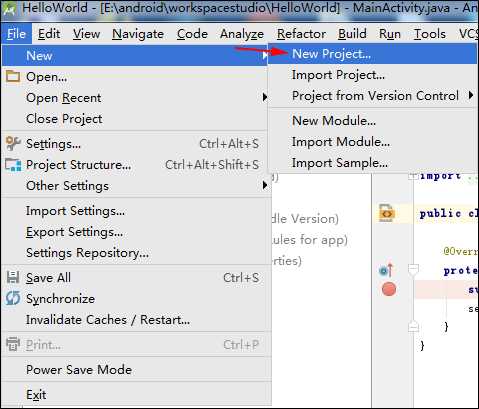
Task: Click the wrench icon beside Settings
Action: click(13, 143)
